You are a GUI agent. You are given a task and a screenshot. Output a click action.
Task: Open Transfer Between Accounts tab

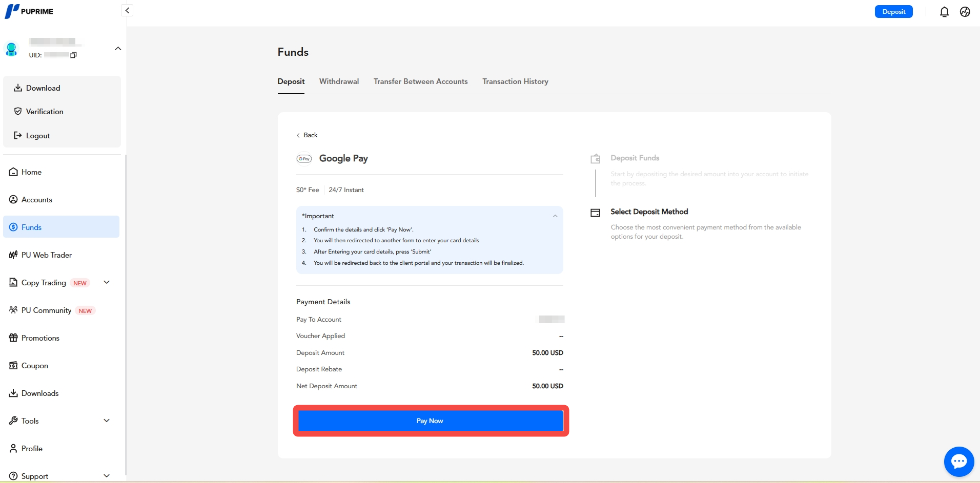[x=420, y=81]
